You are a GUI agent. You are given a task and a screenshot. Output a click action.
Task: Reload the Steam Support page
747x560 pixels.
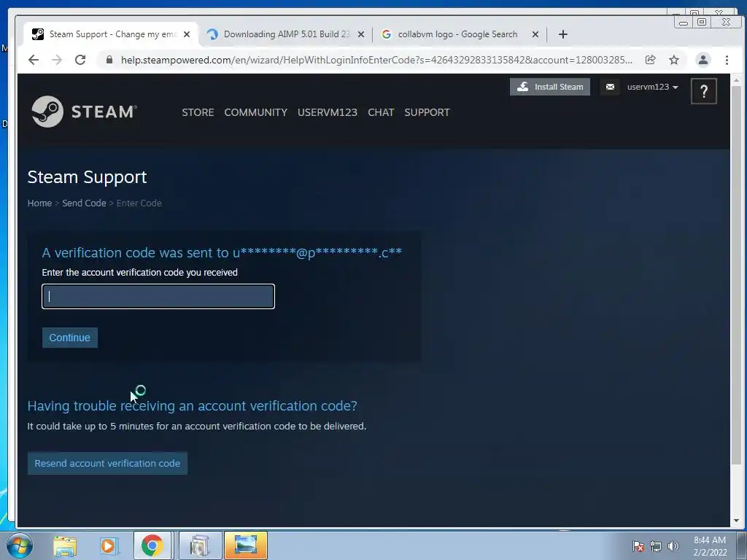(80, 60)
